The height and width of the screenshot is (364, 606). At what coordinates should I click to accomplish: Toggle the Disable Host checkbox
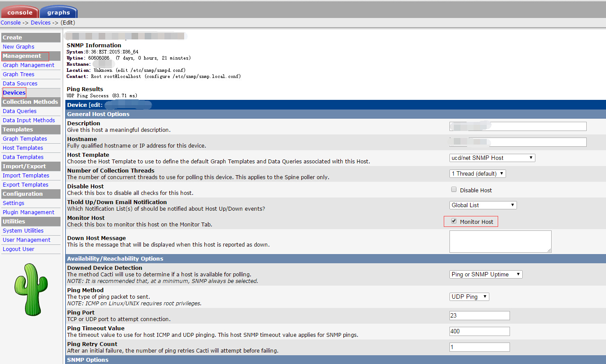pos(454,190)
